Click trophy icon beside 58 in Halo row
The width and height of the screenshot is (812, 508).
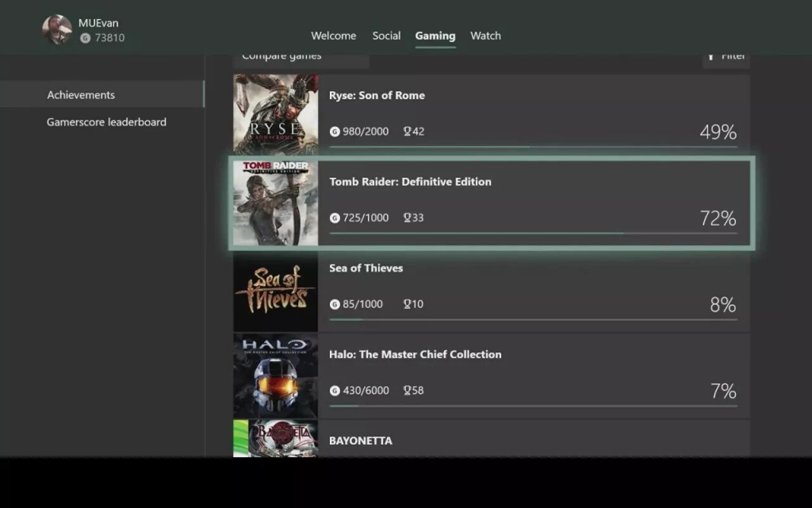point(407,391)
